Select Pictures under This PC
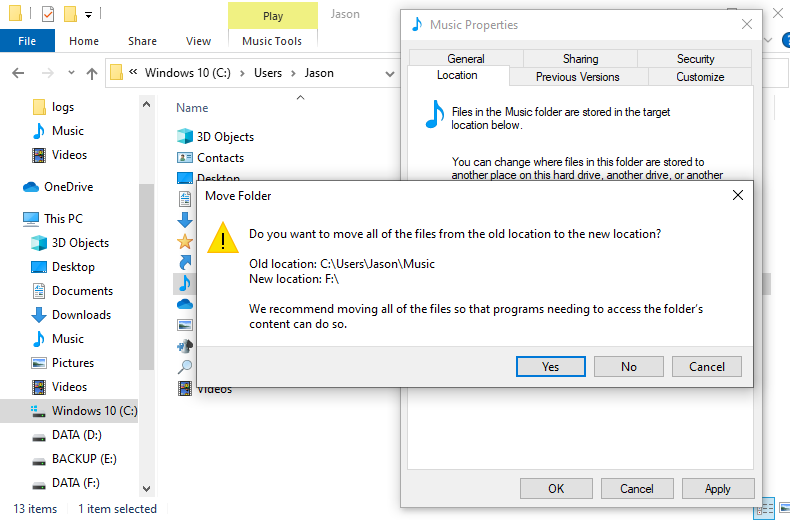The image size is (790, 520). coord(73,363)
